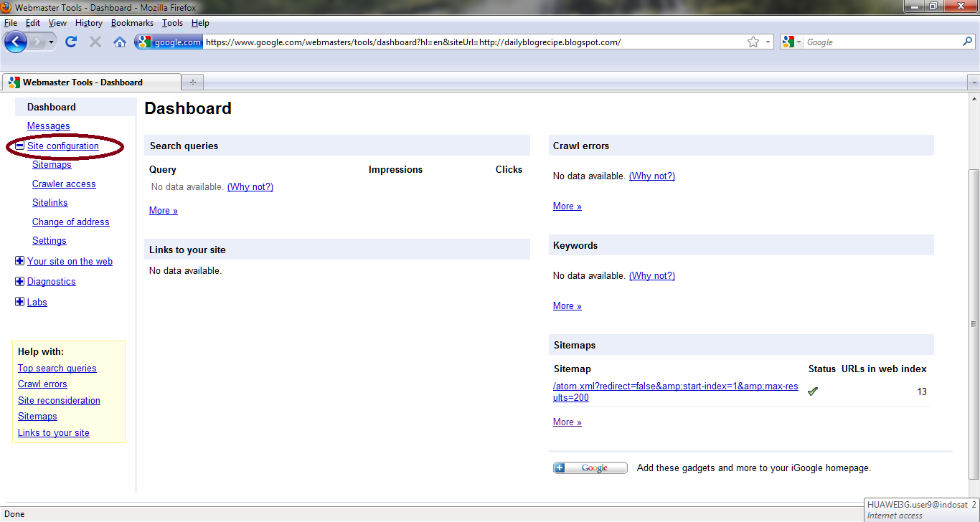The height and width of the screenshot is (522, 980).
Task: Select Dashboard in the left sidebar
Action: (52, 107)
